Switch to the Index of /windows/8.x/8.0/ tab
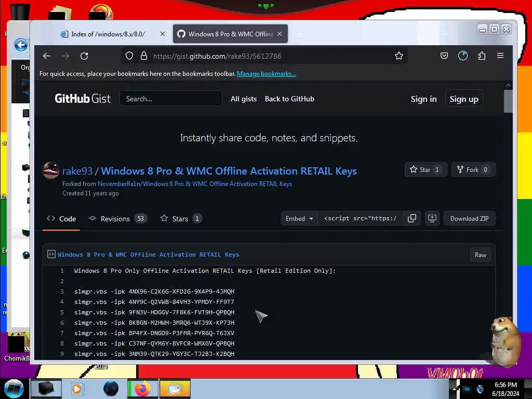532x399 pixels. [108, 34]
